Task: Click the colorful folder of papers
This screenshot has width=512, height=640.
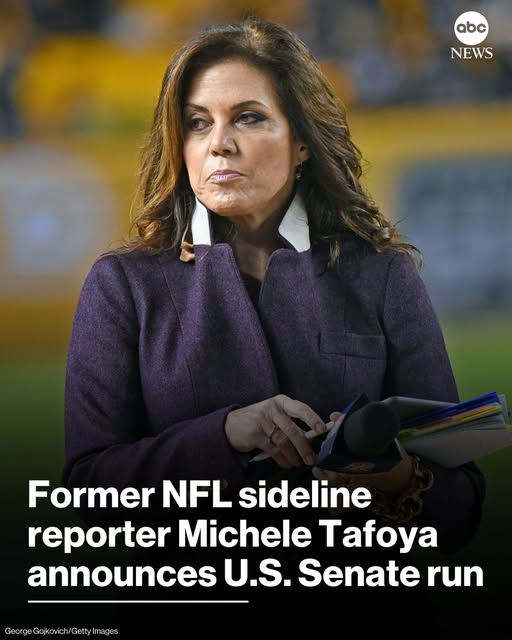Action: pyautogui.click(x=451, y=427)
